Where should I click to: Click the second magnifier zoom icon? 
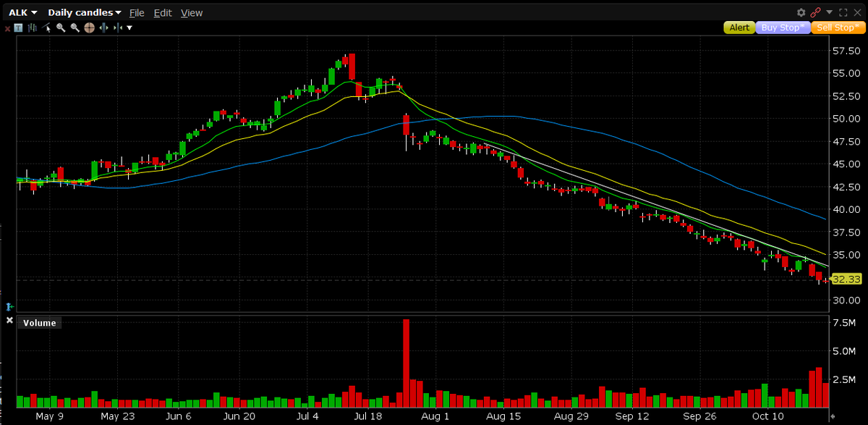tap(75, 28)
